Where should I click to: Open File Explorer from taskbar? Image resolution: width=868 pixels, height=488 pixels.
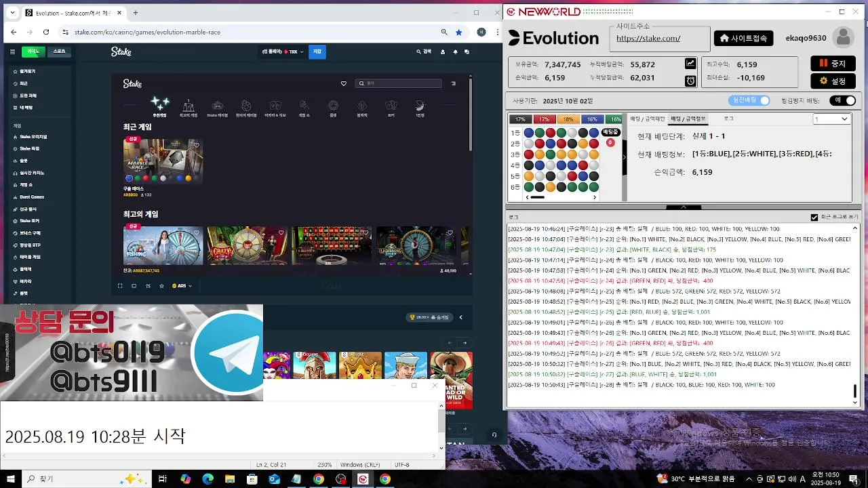point(230,479)
